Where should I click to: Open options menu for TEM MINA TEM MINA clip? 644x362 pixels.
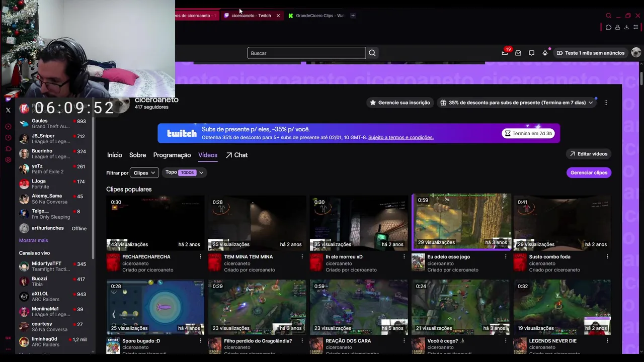pos(302,257)
